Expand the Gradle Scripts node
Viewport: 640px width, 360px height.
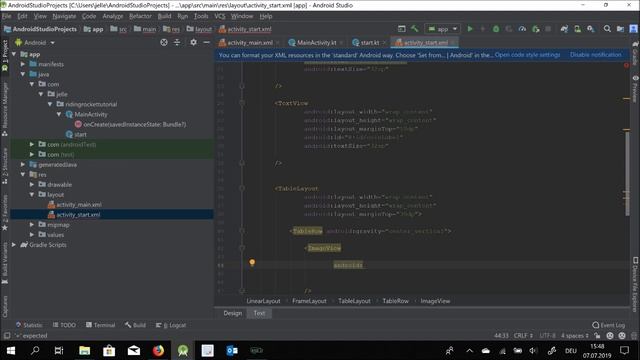tap(14, 244)
